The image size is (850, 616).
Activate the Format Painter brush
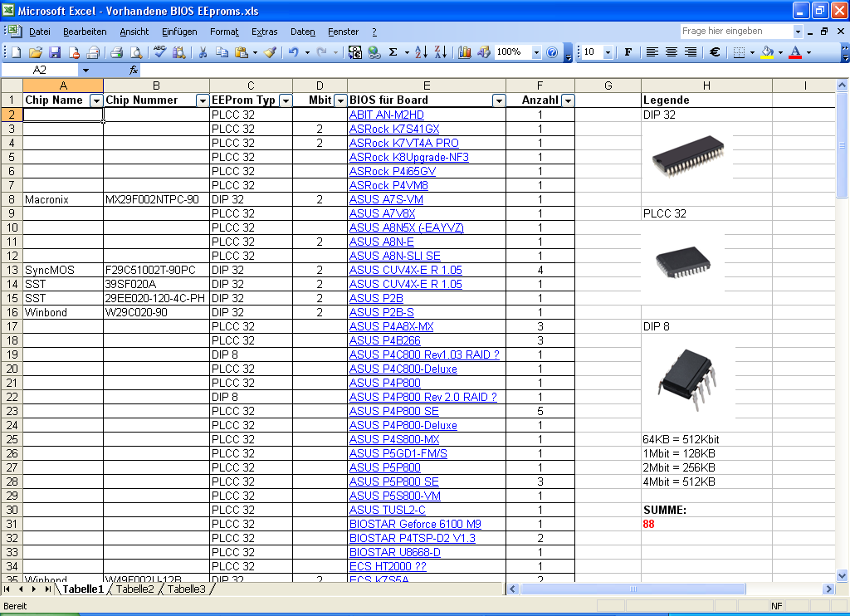click(270, 52)
